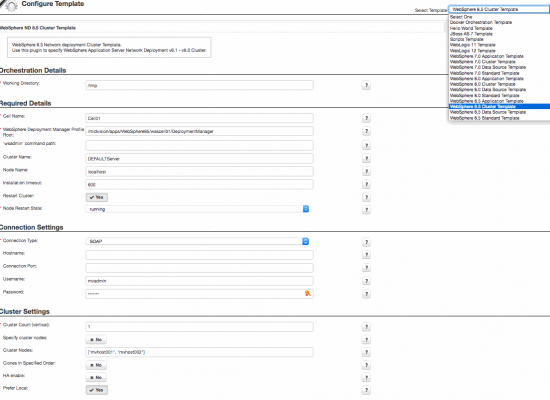The width and height of the screenshot is (550, 400).
Task: Pick Scripts Template from list
Action: [x=499, y=39]
